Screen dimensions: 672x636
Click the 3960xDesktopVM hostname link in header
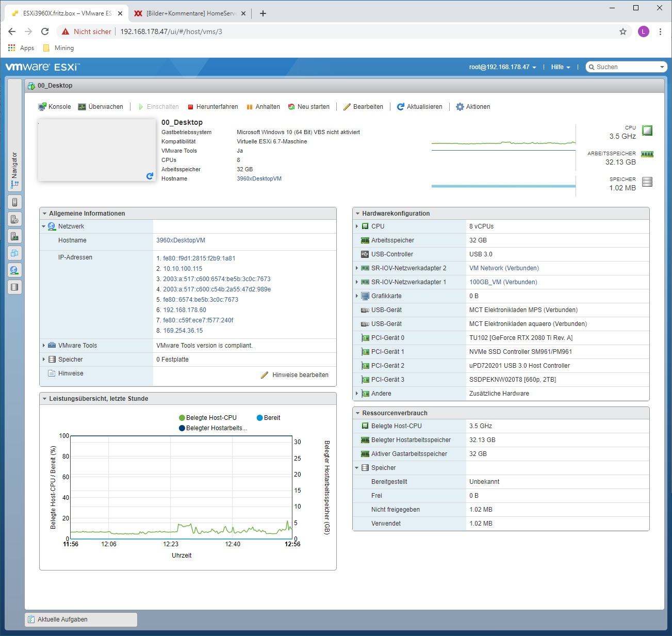pos(259,178)
